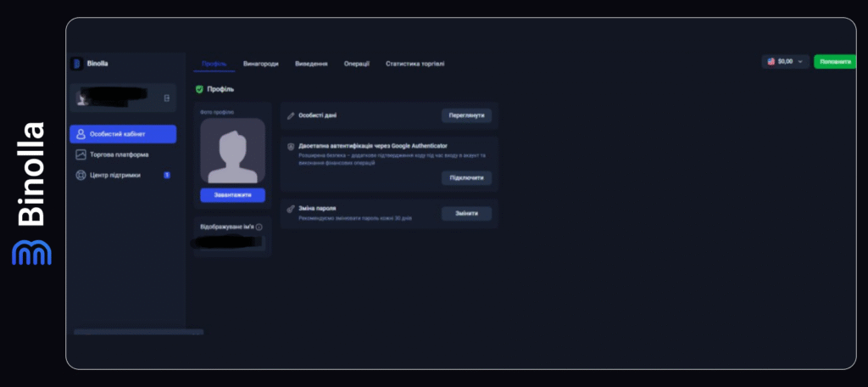Click the logout icon beside the account name
Screen dimensions: 868x387
point(166,98)
